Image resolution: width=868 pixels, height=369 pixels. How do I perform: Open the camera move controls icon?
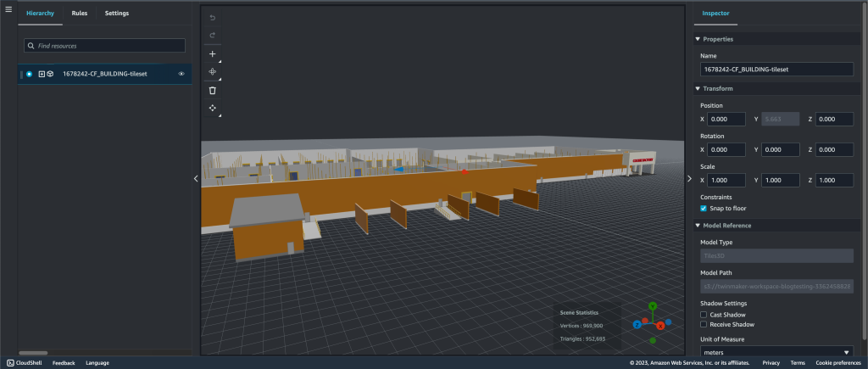pyautogui.click(x=212, y=108)
